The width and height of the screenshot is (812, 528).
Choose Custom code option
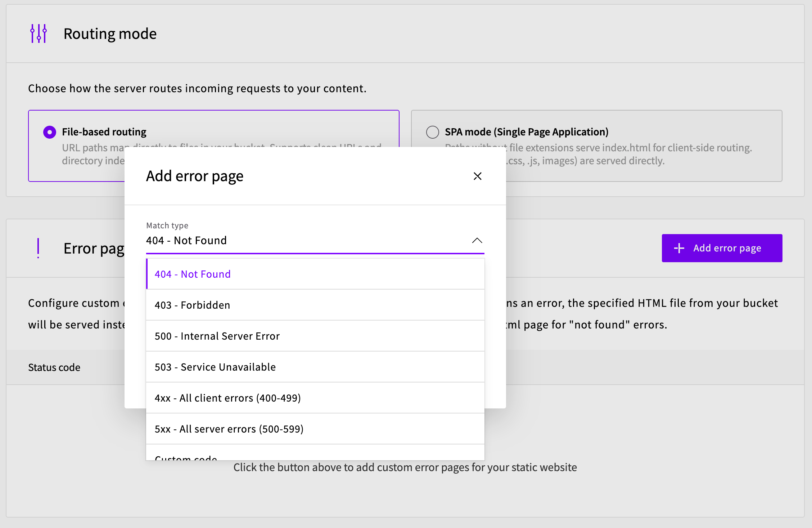click(315, 453)
